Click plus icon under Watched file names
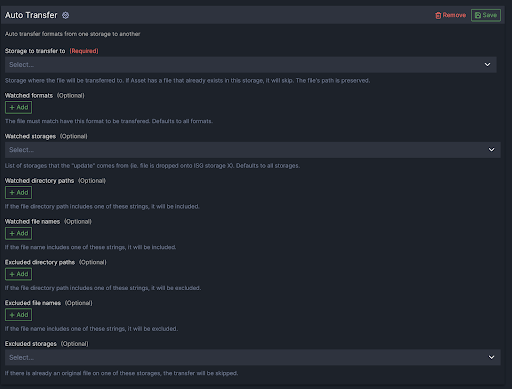 pyautogui.click(x=12, y=233)
